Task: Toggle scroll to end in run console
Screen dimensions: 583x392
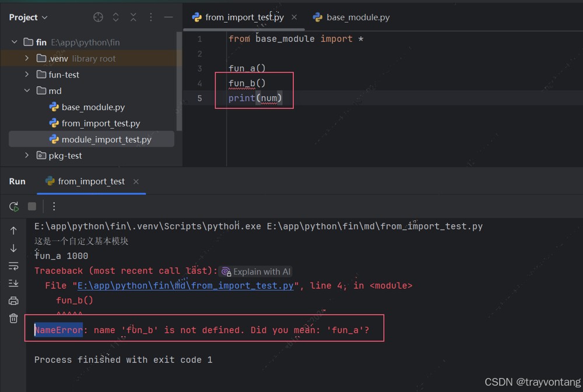Action: point(13,283)
